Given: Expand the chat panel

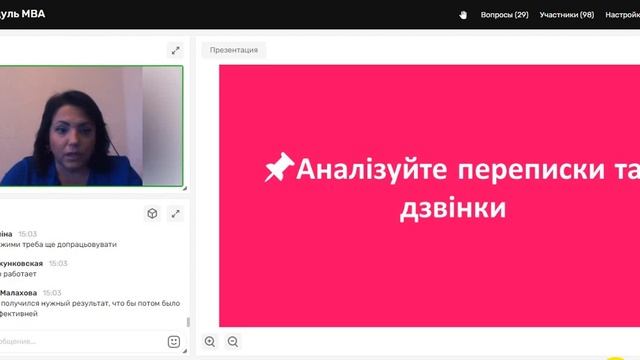Looking at the screenshot, I should [x=176, y=213].
